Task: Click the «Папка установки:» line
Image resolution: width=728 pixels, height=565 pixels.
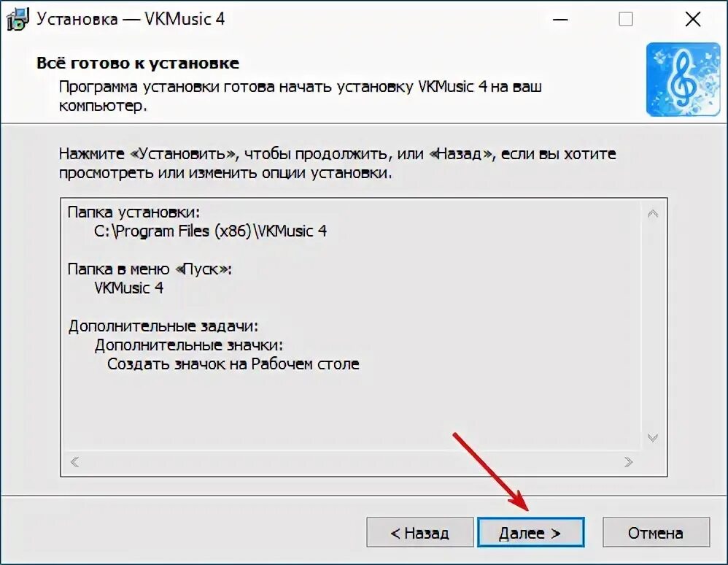Action: pyautogui.click(x=133, y=212)
